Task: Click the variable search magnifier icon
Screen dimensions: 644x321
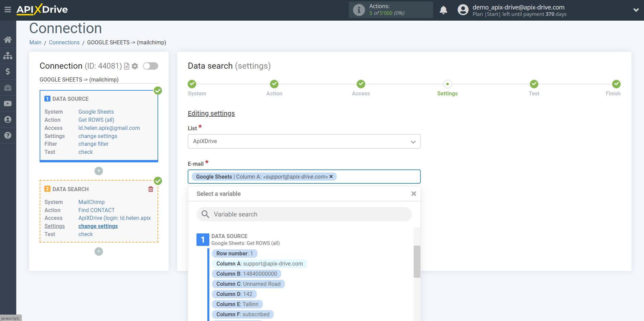Action: 205,214
